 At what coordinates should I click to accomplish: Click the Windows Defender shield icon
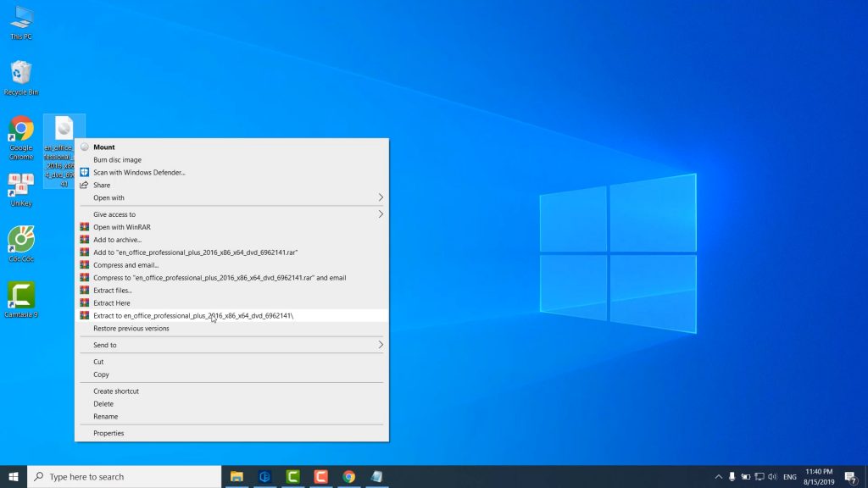84,172
